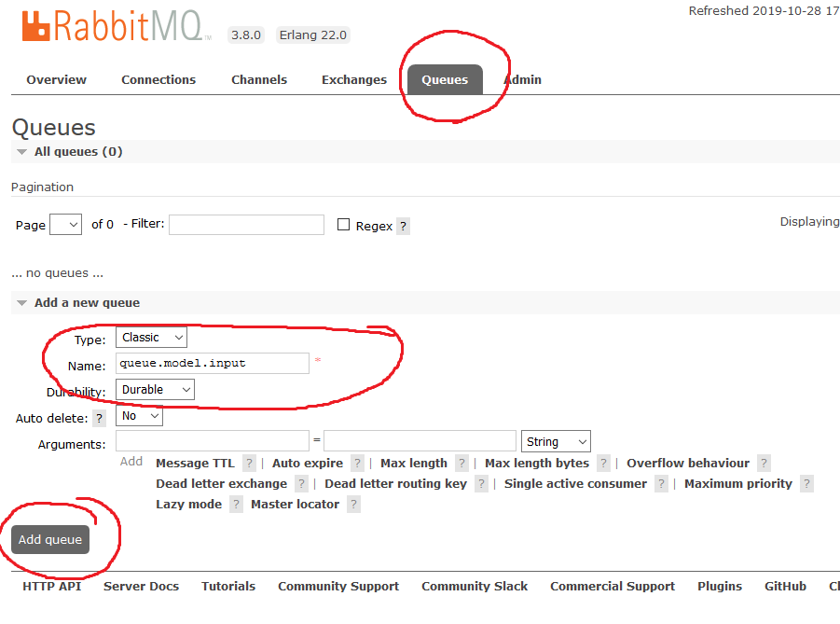Open the HTTP API footer link

click(52, 587)
